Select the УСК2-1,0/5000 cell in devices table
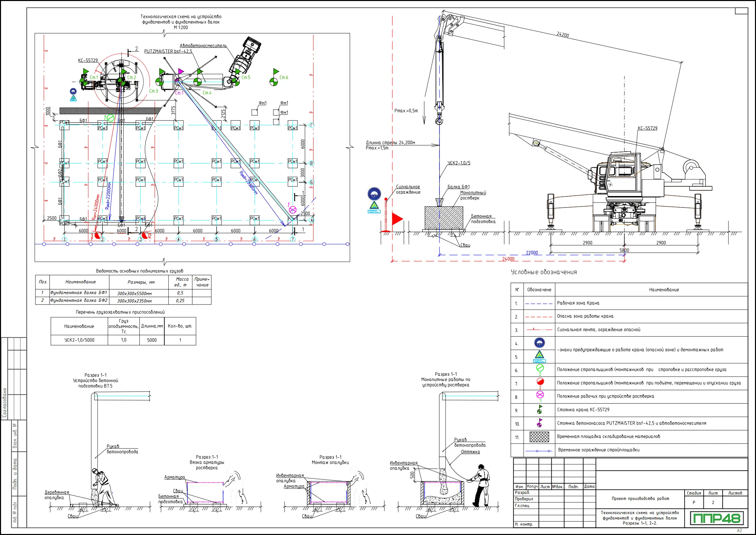Screen dimensions: 756x535 [79, 340]
